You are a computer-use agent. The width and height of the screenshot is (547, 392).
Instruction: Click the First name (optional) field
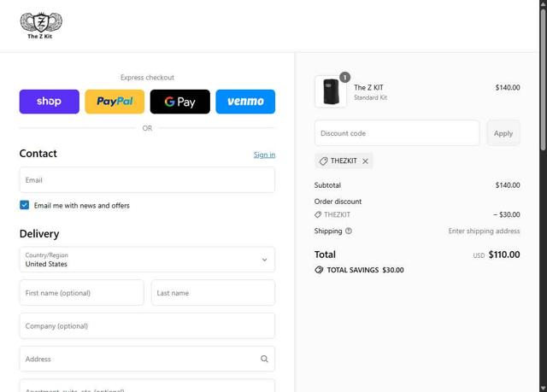point(82,293)
